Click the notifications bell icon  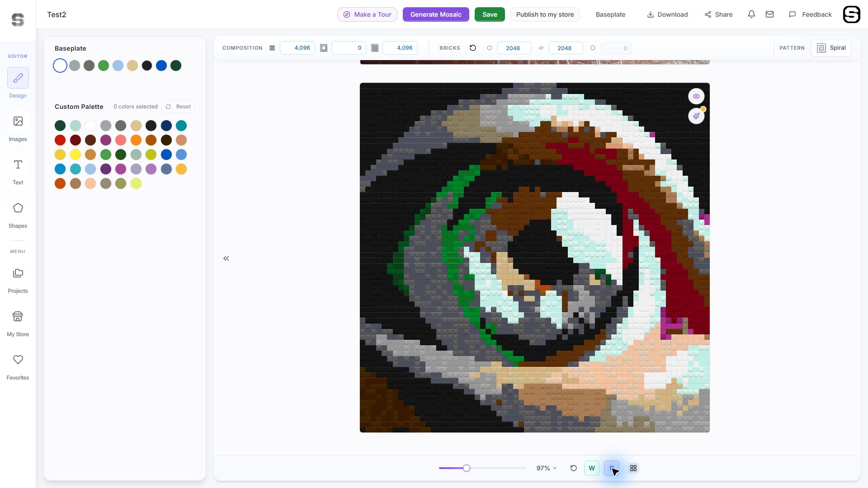751,14
